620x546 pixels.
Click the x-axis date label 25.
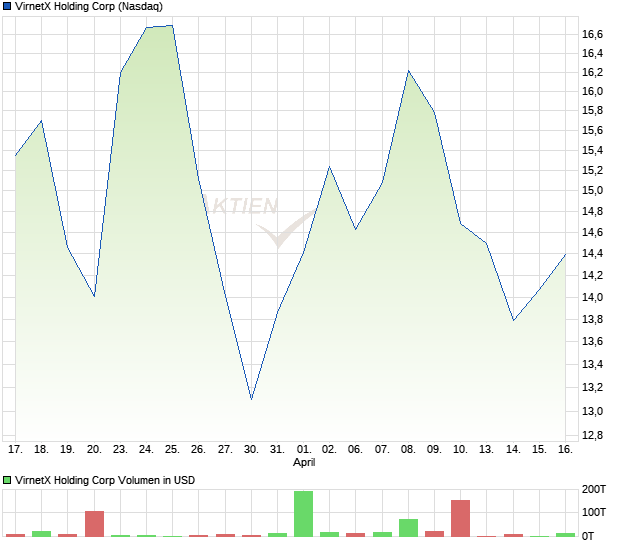coord(172,449)
